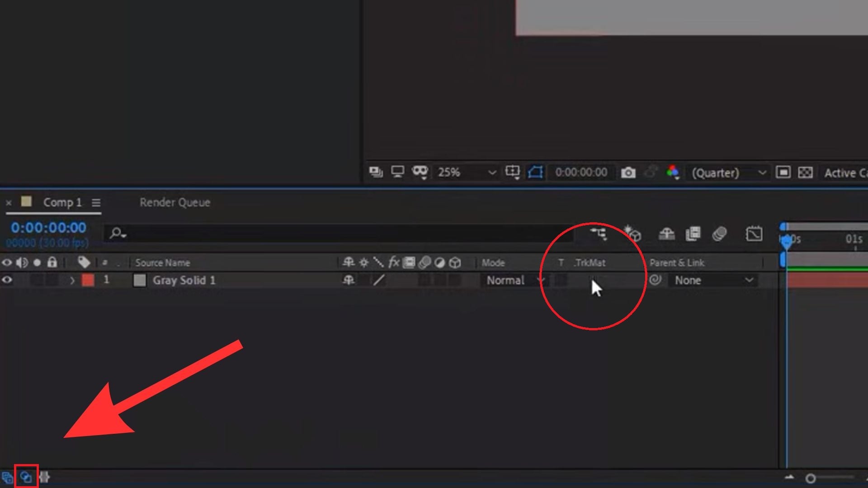Click the layer search field

point(339,233)
